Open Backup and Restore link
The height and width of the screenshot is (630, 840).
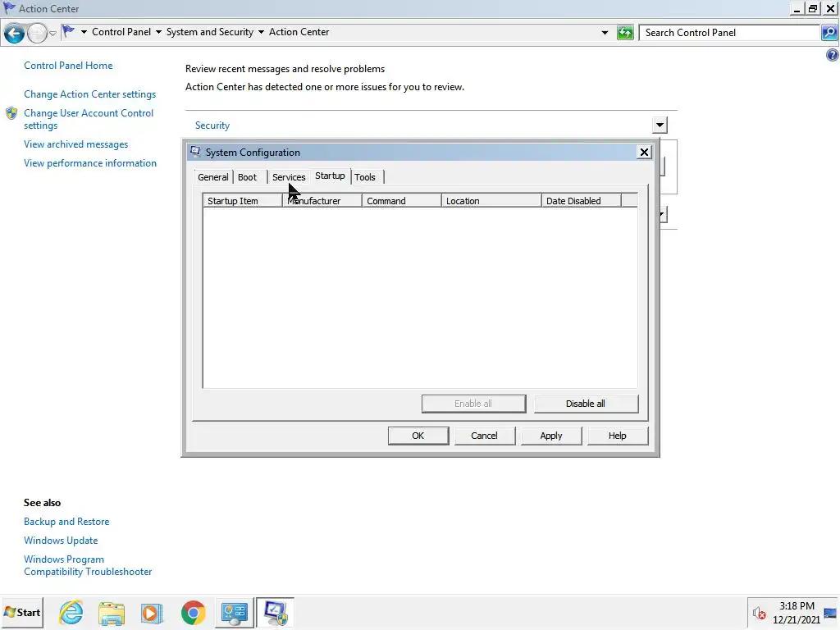tap(66, 522)
